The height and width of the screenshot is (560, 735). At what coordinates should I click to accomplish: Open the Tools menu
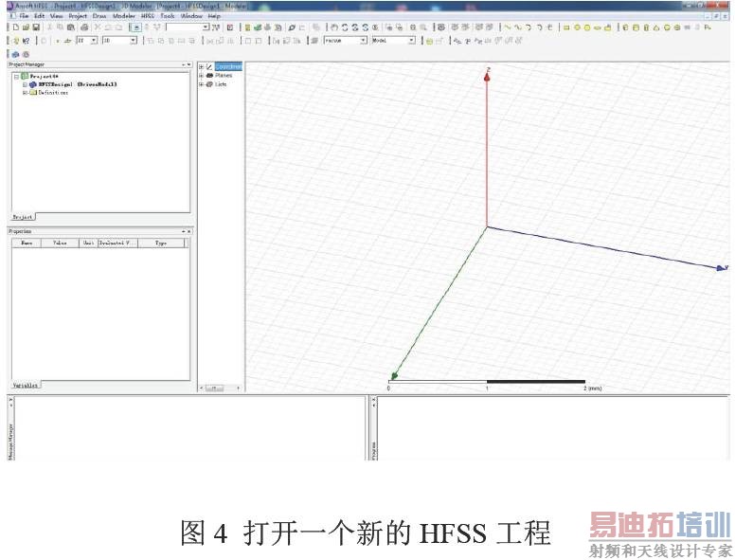(168, 16)
